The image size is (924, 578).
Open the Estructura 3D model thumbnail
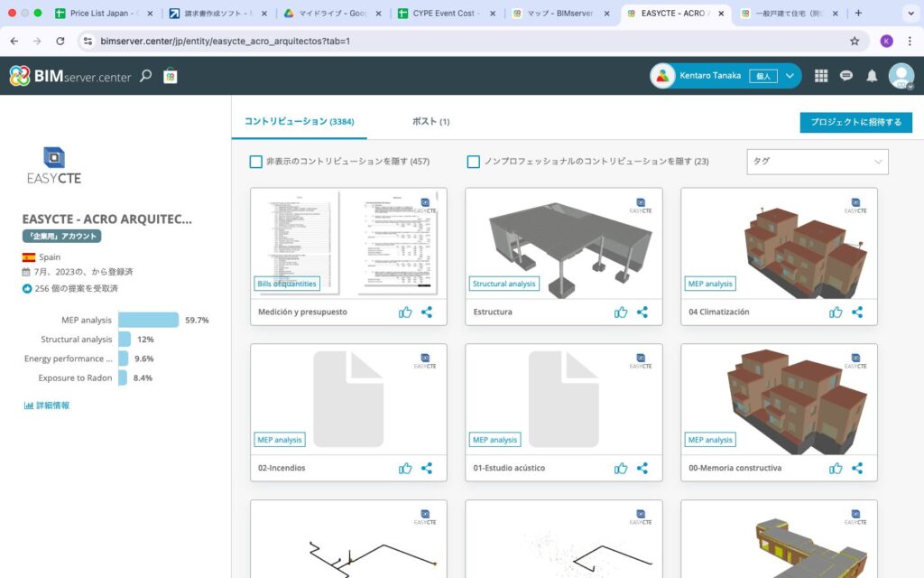(564, 244)
